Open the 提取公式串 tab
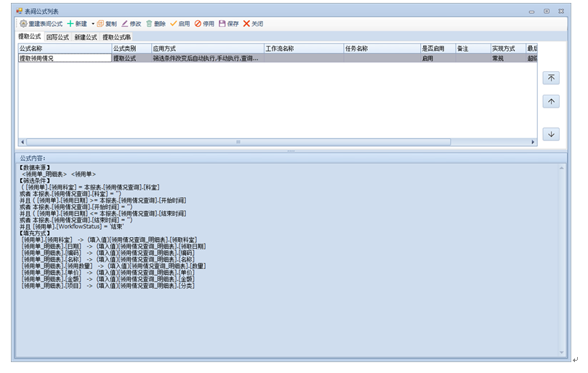 [116, 37]
